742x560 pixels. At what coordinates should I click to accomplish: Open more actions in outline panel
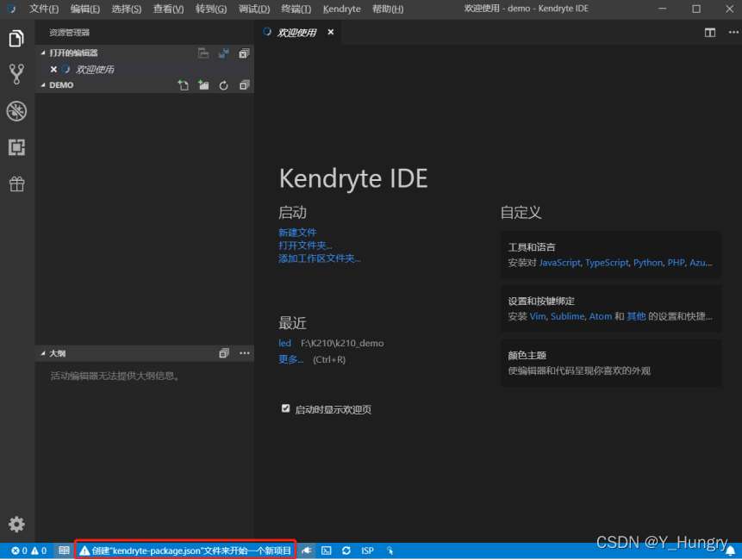[244, 353]
